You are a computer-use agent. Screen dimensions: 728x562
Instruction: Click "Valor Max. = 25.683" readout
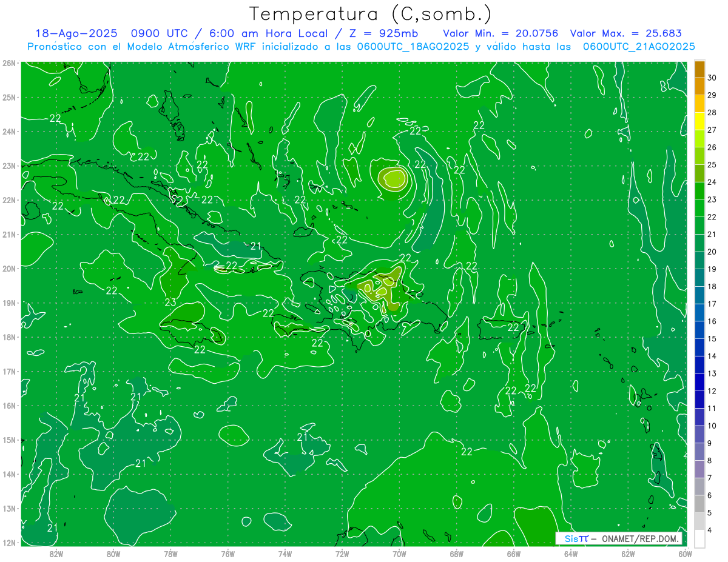[x=626, y=34]
